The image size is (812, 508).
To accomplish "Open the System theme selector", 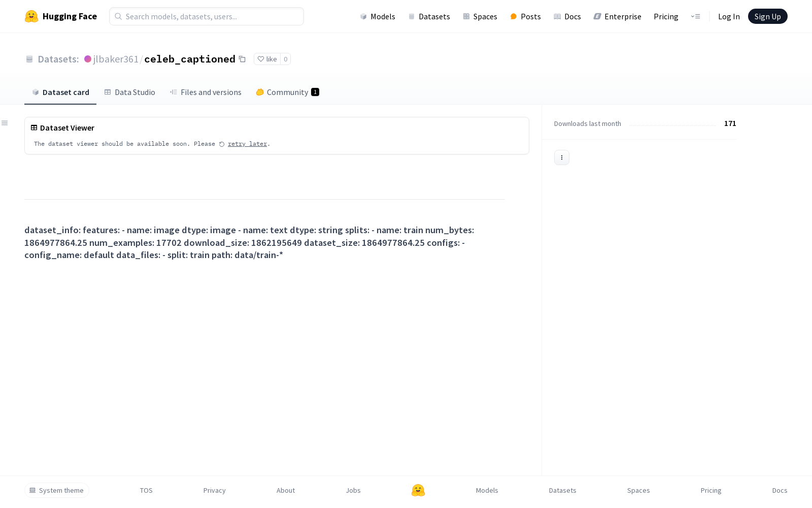I will [57, 490].
